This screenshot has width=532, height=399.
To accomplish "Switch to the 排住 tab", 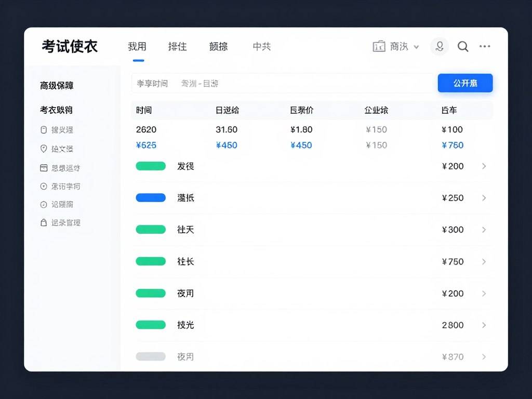I will [177, 46].
